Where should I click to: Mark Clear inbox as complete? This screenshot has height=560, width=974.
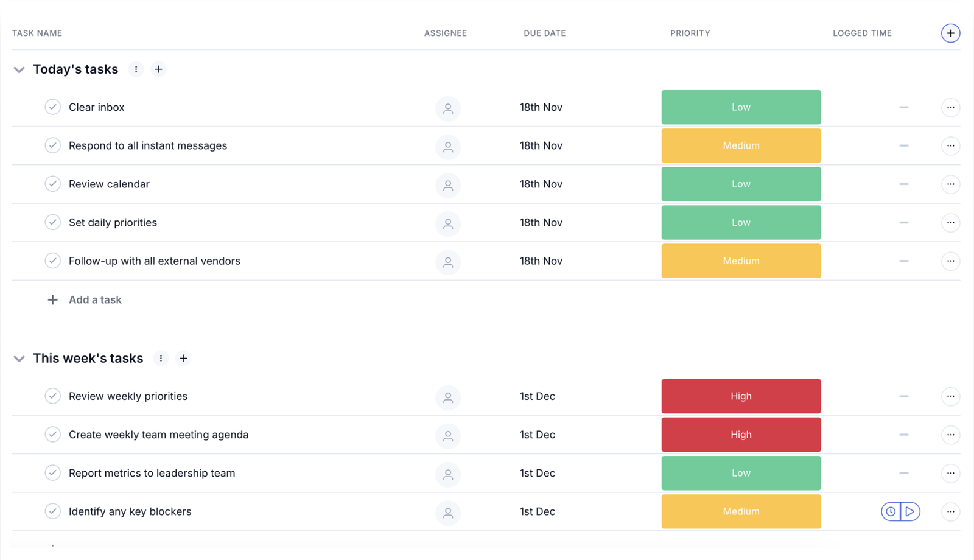(53, 107)
